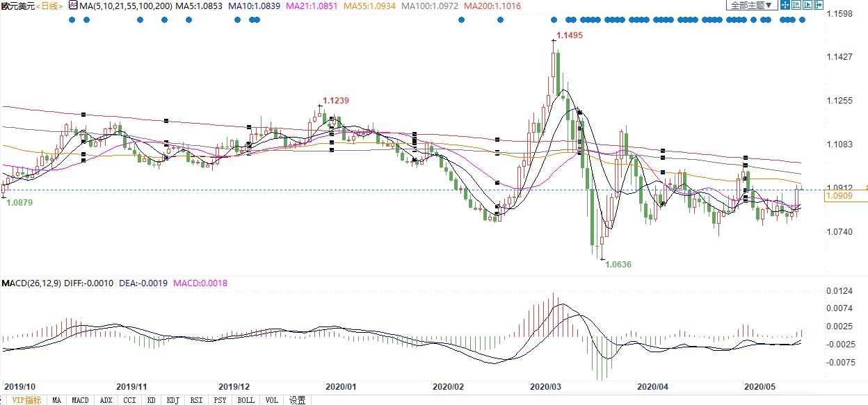Image resolution: width=868 pixels, height=405 pixels.
Task: Click the 欧元美元 symbol name
Action: point(17,6)
